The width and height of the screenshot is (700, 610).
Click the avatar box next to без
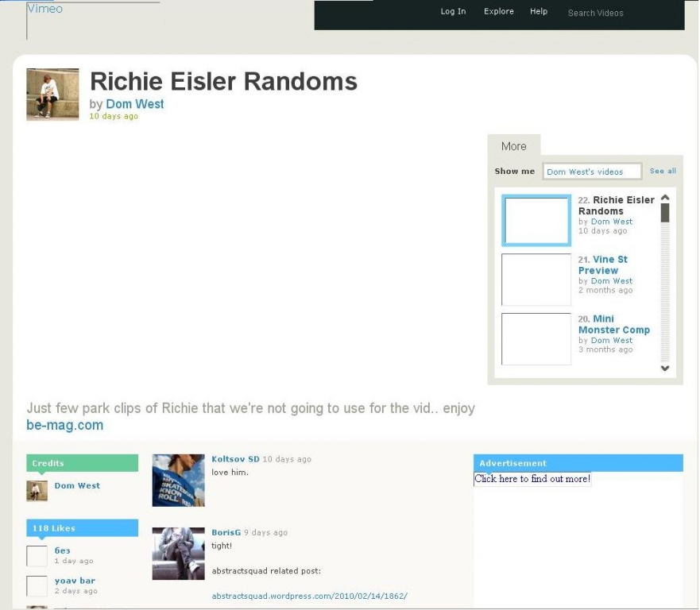tap(37, 556)
